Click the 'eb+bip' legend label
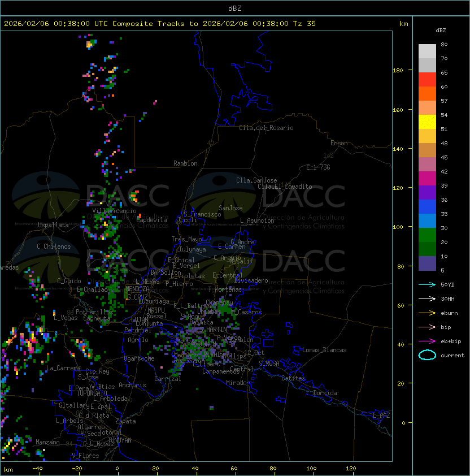This screenshot has height=476, width=470. [451, 341]
